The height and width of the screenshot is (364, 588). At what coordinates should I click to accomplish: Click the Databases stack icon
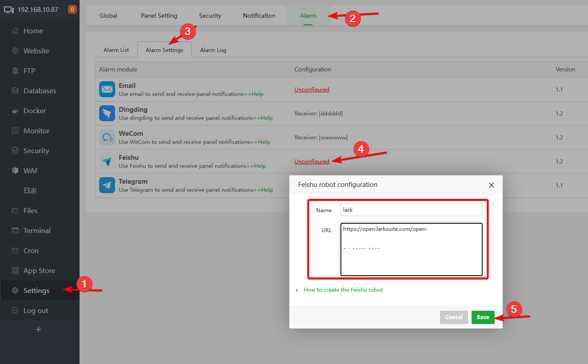16,91
